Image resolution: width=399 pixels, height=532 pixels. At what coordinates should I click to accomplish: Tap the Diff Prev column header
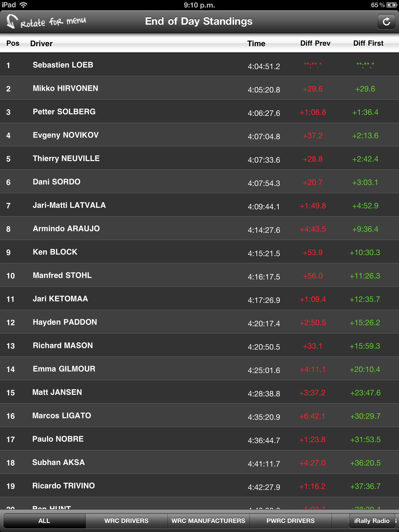[x=315, y=43]
